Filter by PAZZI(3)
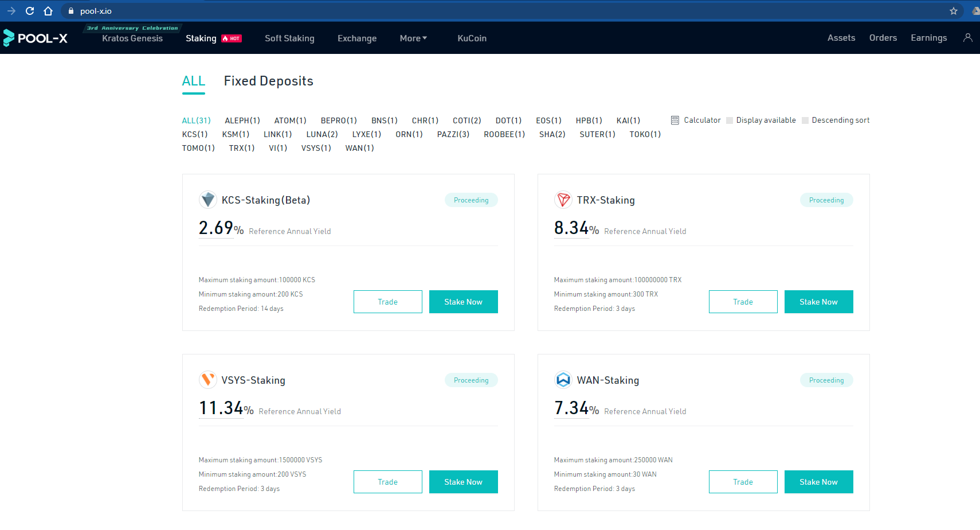 click(x=453, y=134)
